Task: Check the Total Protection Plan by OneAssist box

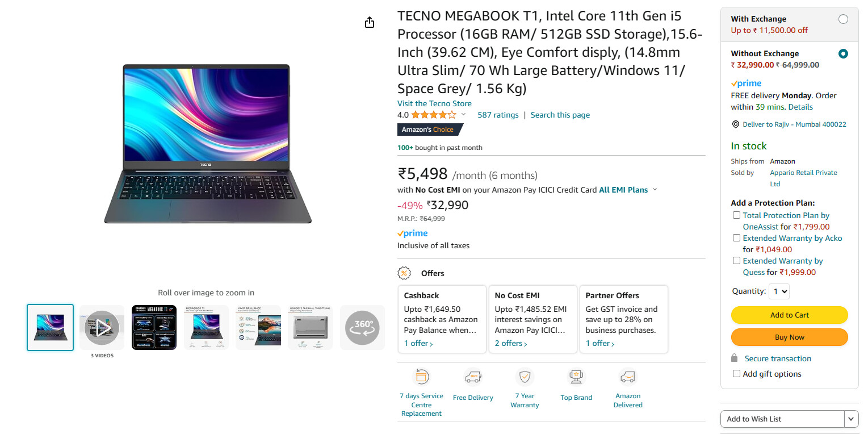Action: 736,215
